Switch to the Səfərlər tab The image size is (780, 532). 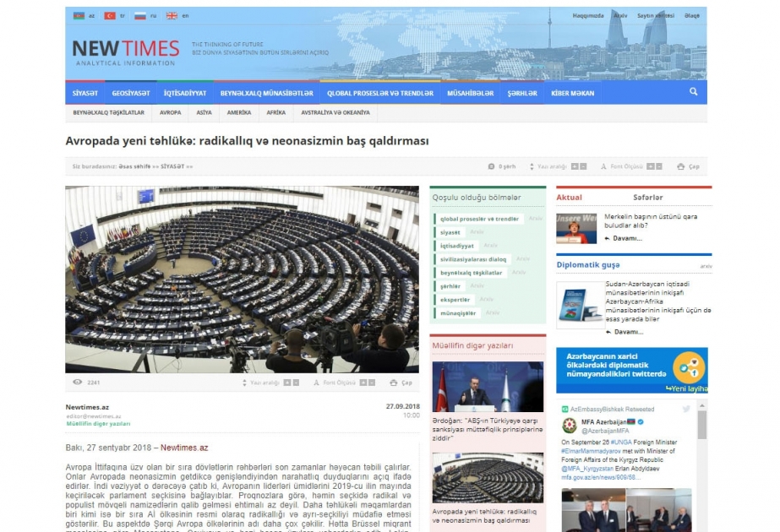[647, 198]
